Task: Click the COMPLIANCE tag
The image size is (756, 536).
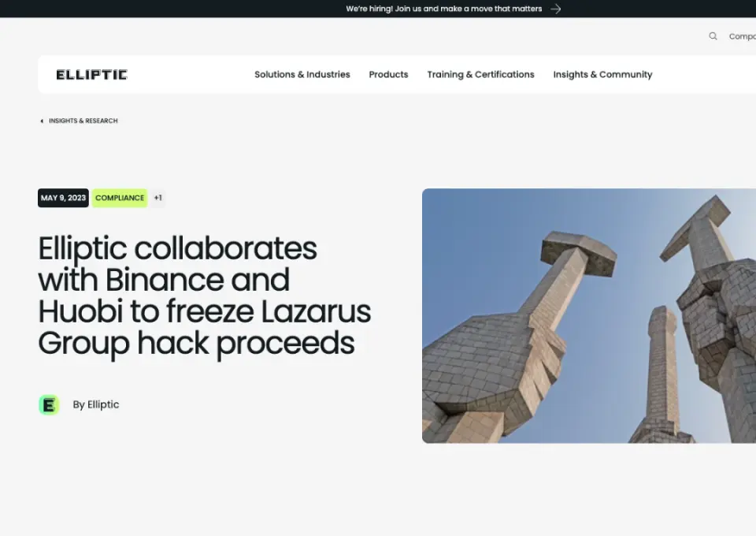Action: pos(120,198)
